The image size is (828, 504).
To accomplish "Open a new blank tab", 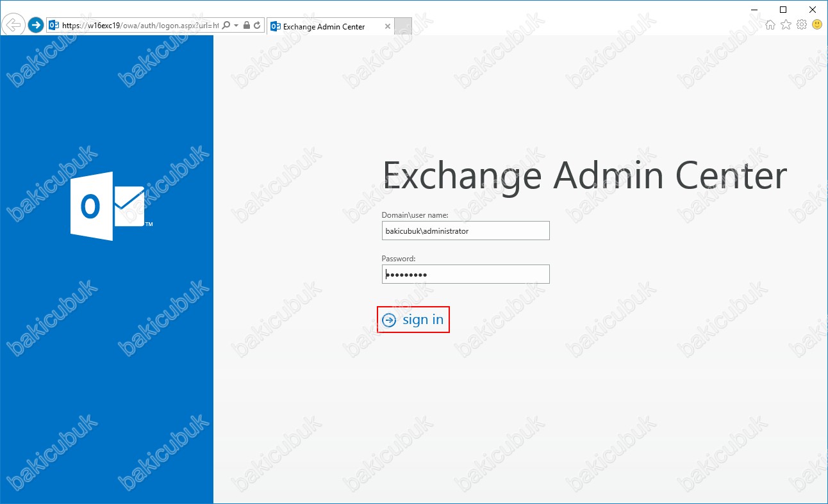I will pos(403,26).
